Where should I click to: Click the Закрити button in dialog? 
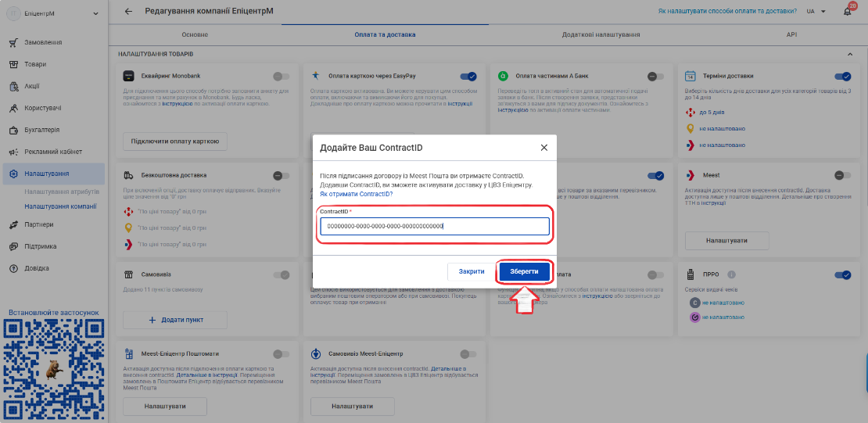point(472,271)
